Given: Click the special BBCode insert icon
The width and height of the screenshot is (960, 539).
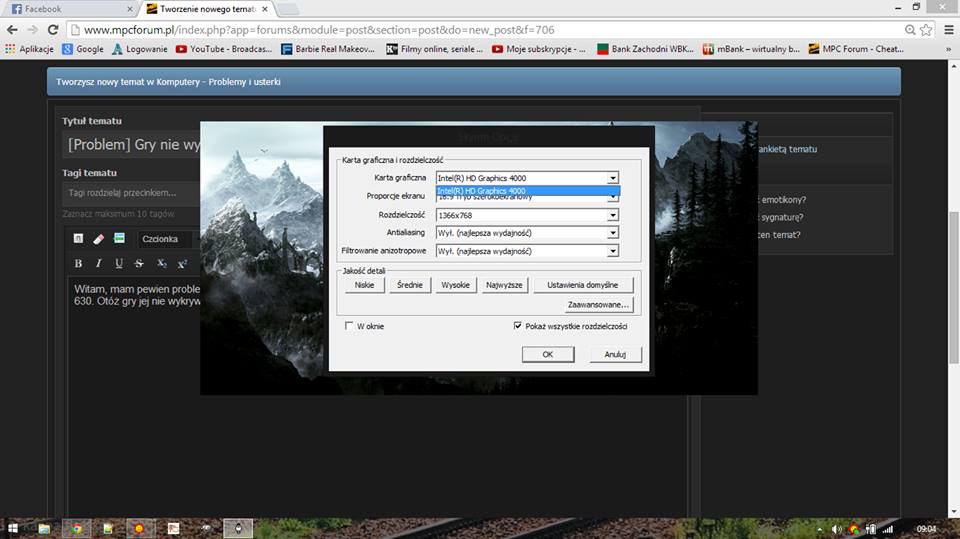Looking at the screenshot, I should pyautogui.click(x=119, y=238).
